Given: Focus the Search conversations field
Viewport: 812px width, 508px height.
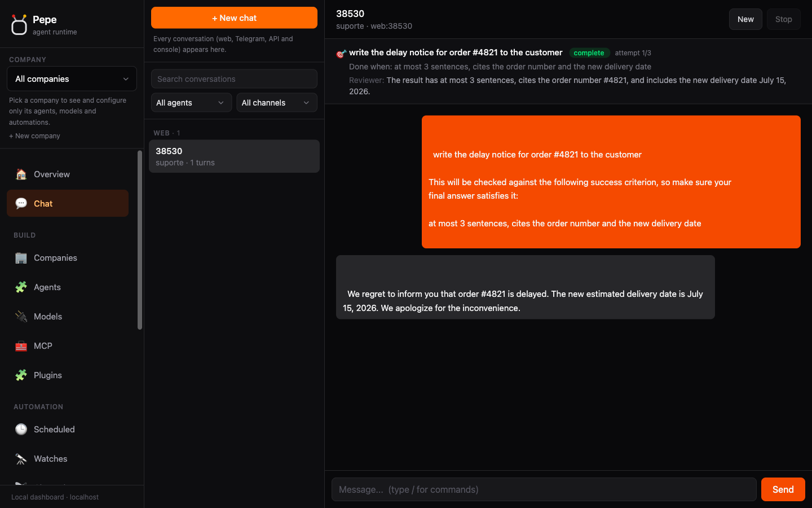Looking at the screenshot, I should pos(234,79).
